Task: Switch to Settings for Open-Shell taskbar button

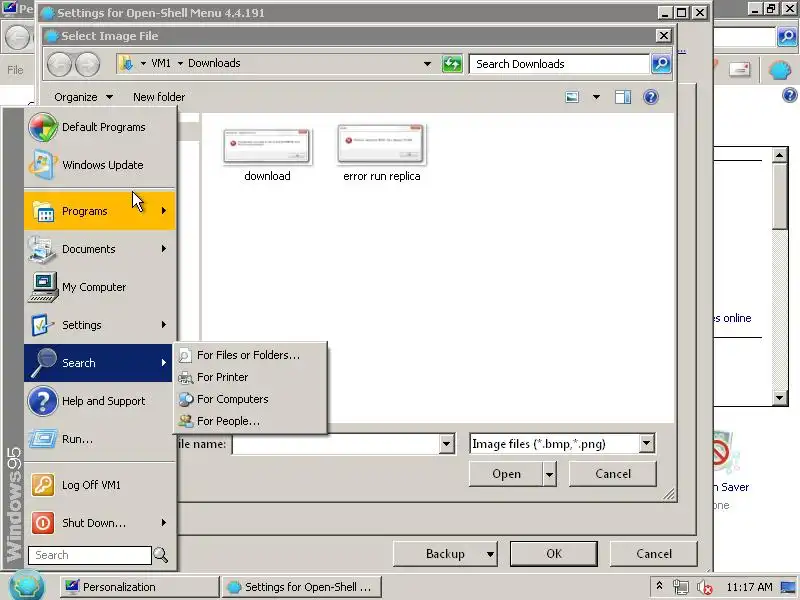Action: click(303, 587)
